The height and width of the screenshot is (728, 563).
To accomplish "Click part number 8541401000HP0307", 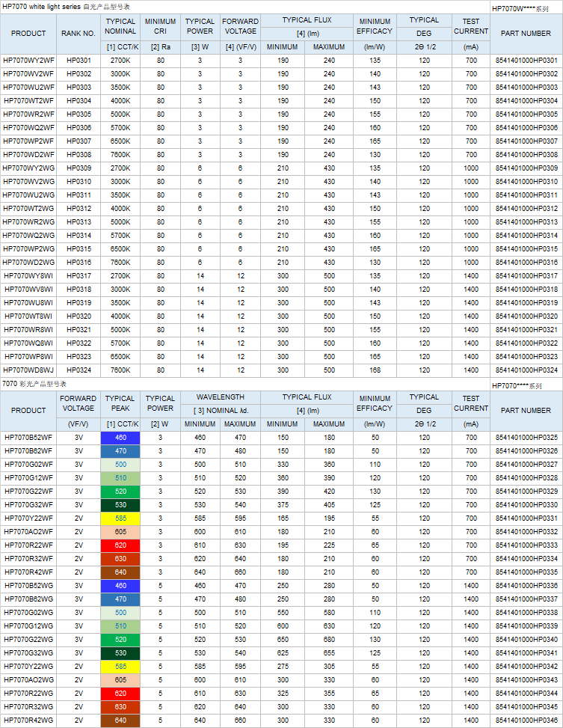I will click(x=526, y=141).
